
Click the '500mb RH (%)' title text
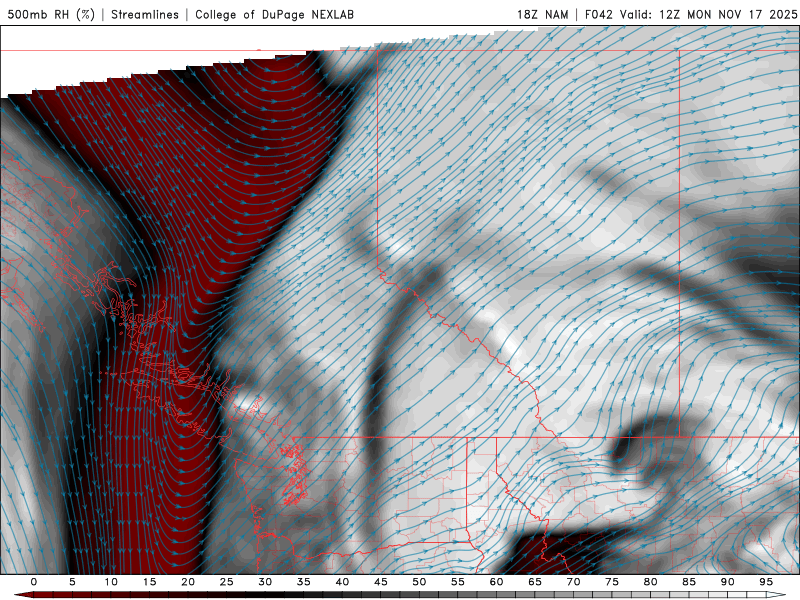[x=51, y=14]
